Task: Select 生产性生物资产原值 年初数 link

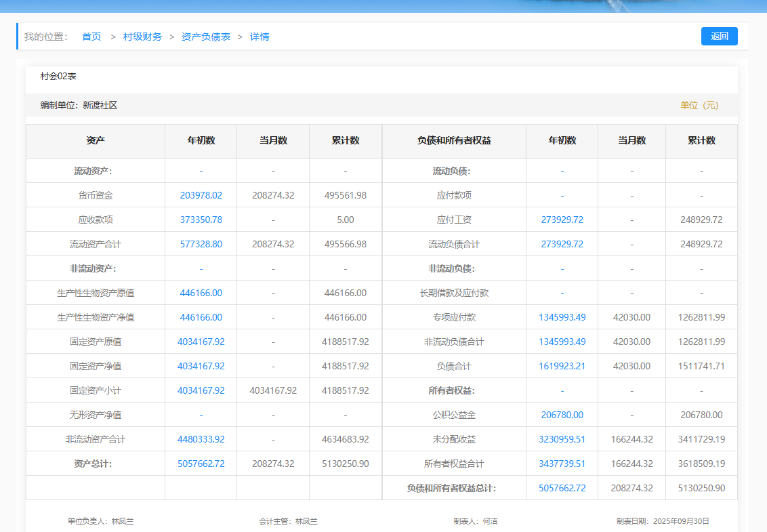Action: click(x=201, y=293)
